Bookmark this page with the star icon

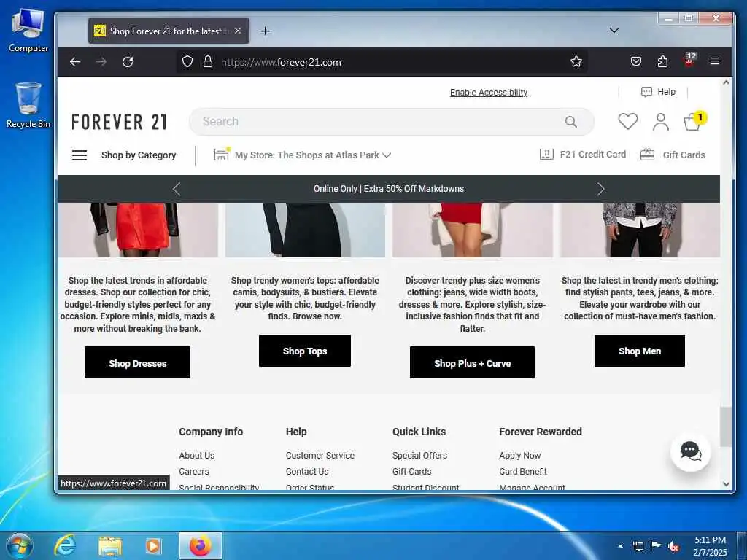576,61
